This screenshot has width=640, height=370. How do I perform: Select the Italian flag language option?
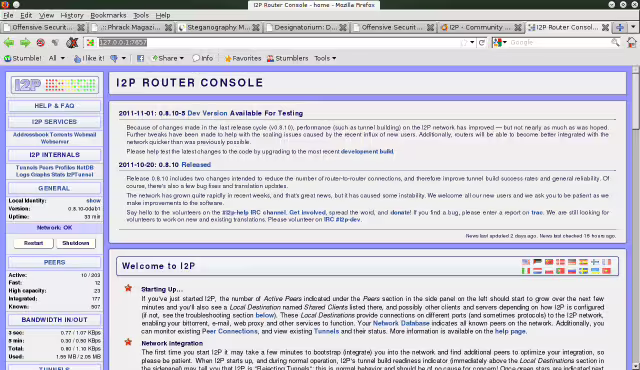click(x=526, y=271)
